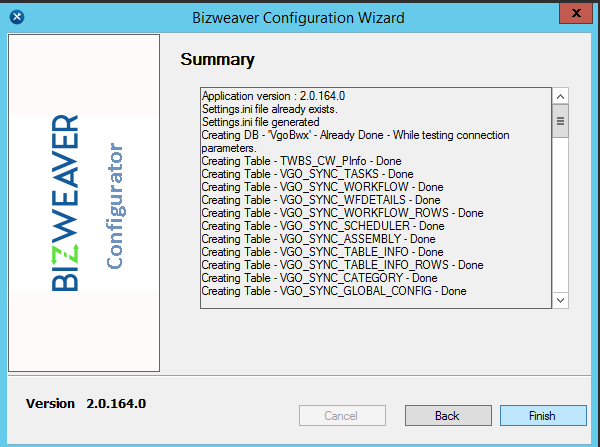Select line 'Settings.ini file generated'
Image resolution: width=600 pixels, height=447 pixels.
(x=260, y=122)
